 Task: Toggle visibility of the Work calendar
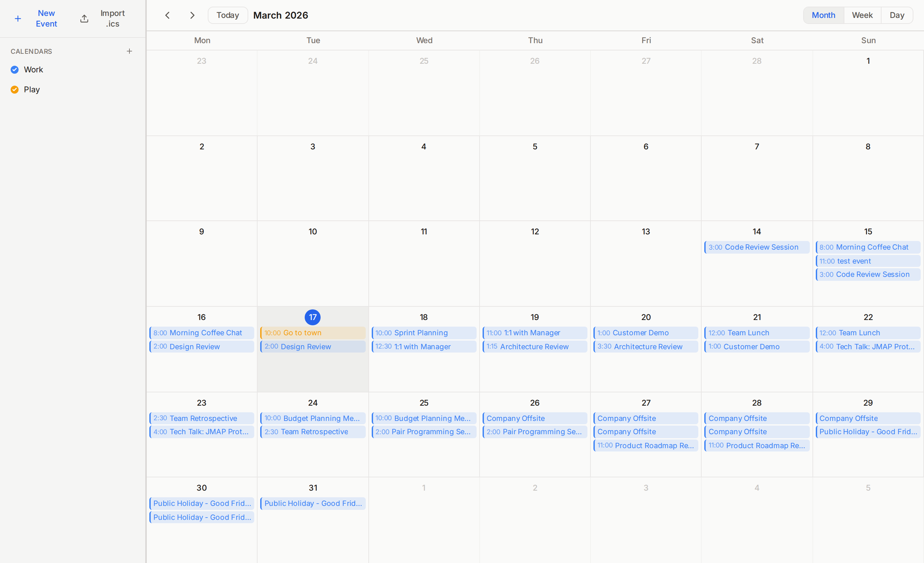point(14,69)
